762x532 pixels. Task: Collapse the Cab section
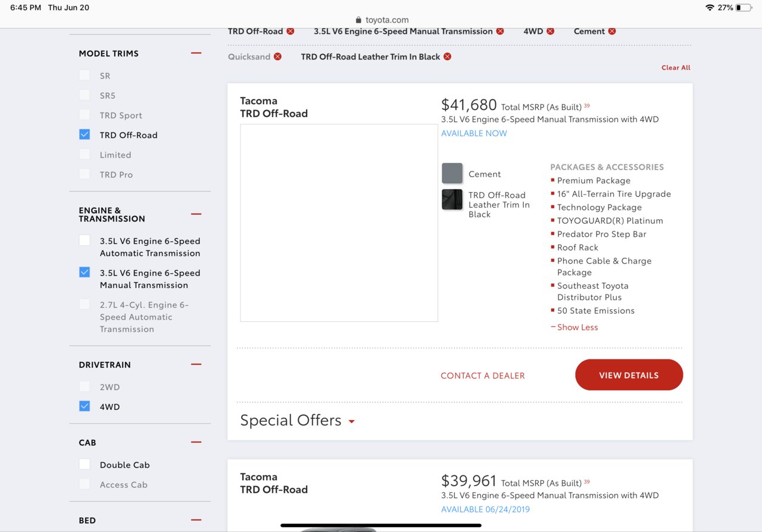[x=196, y=442]
